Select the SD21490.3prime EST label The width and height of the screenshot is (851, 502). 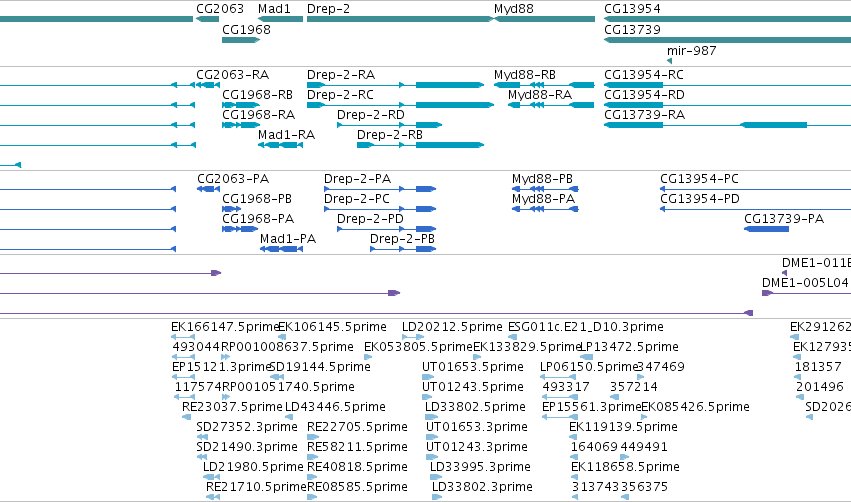click(247, 447)
